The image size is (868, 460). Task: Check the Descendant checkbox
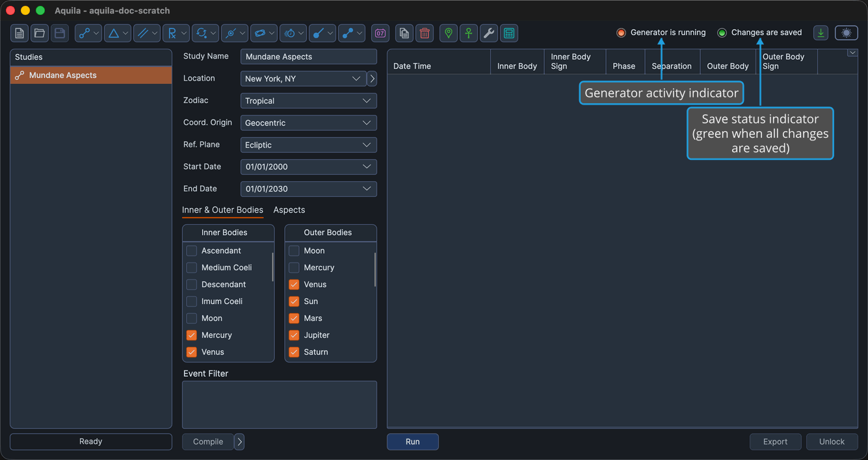[x=192, y=285]
